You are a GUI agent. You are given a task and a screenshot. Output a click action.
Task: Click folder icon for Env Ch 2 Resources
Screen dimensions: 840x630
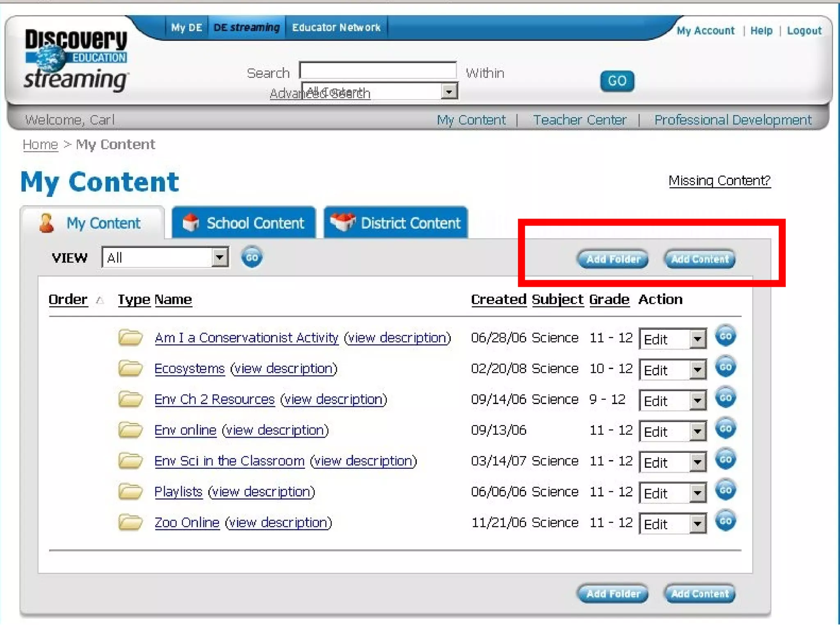tap(130, 399)
